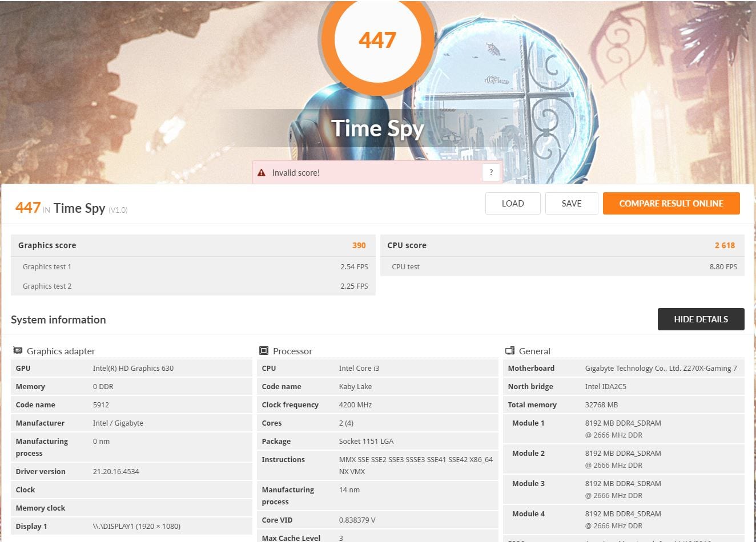Click the General section monitor icon
Screen dimensions: 756x542
coord(510,351)
